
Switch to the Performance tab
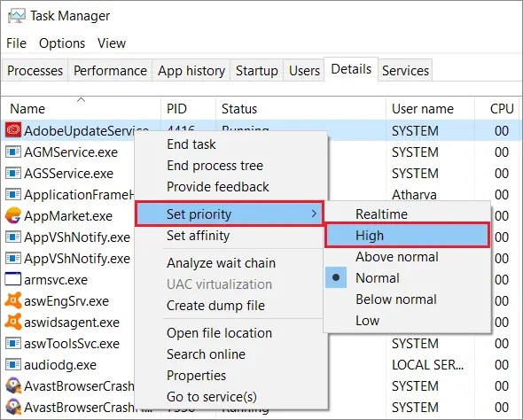(x=110, y=71)
